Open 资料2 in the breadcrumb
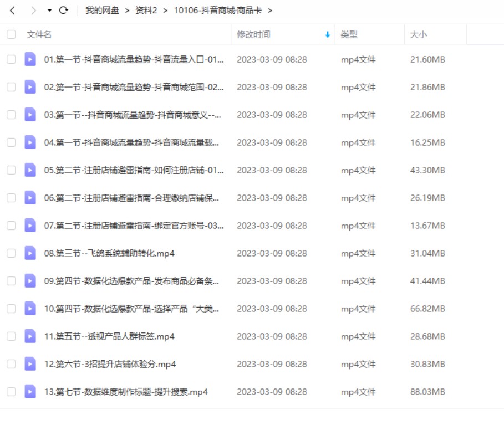This screenshot has height=425, width=504. [146, 11]
